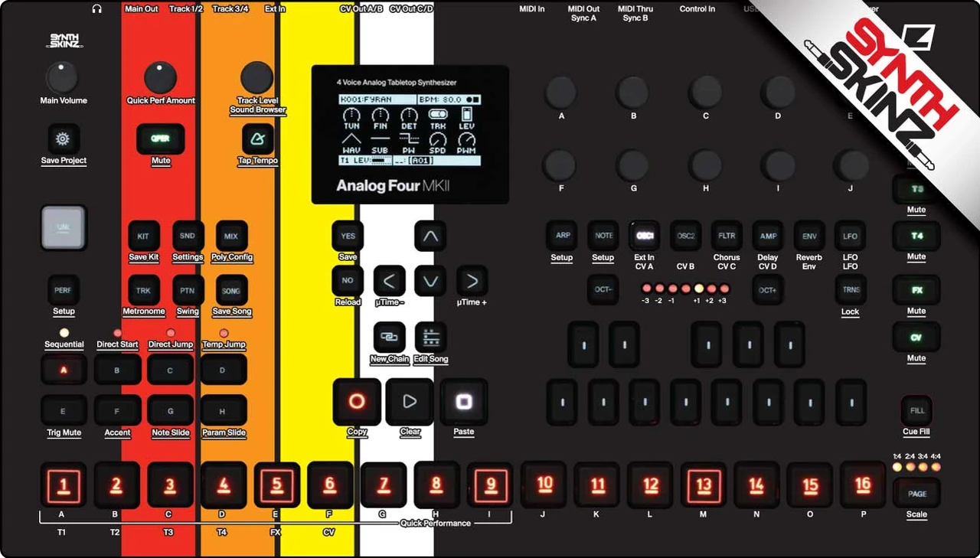Adjust the Track Level Sound Browser knob

pyautogui.click(x=257, y=77)
